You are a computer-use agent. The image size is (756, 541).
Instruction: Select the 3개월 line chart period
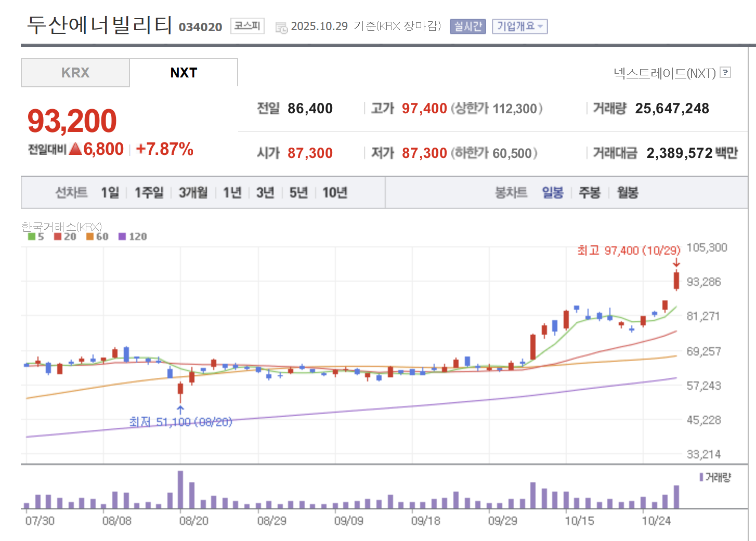coord(193,193)
